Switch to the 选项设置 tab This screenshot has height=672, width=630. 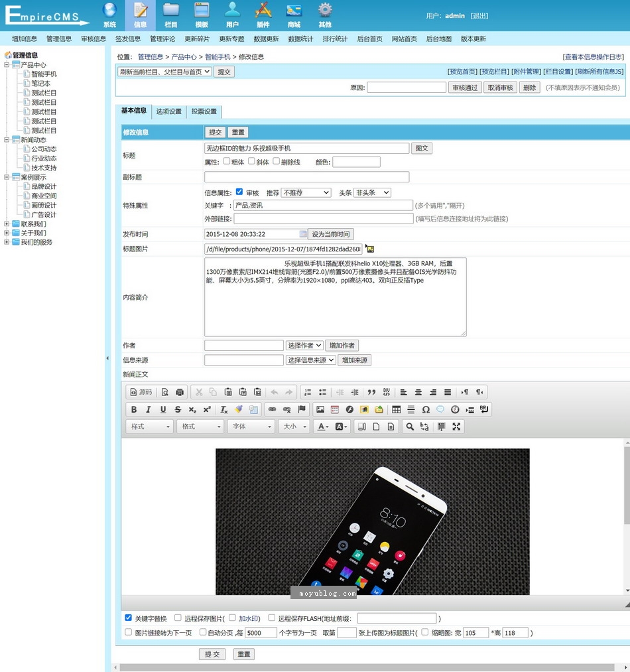[169, 111]
